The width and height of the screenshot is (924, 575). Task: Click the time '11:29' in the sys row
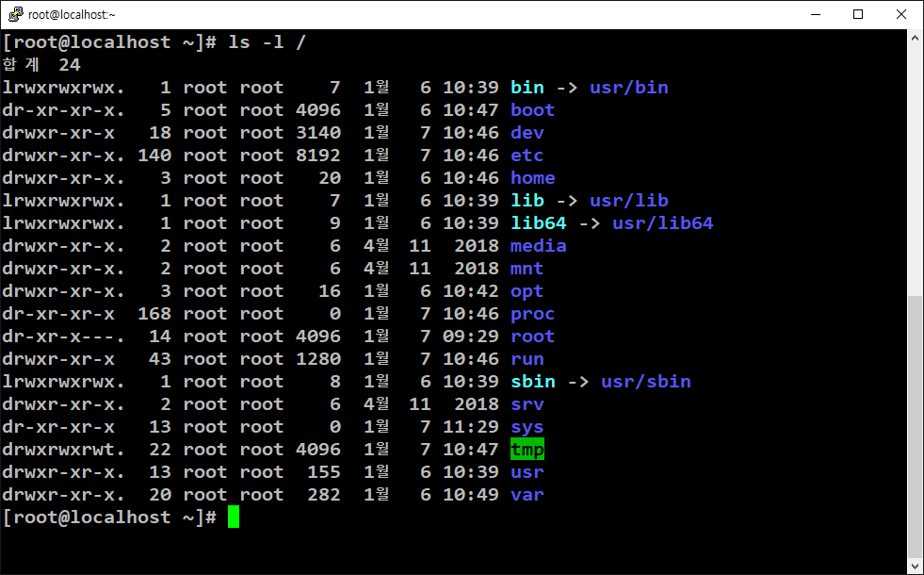coord(470,427)
